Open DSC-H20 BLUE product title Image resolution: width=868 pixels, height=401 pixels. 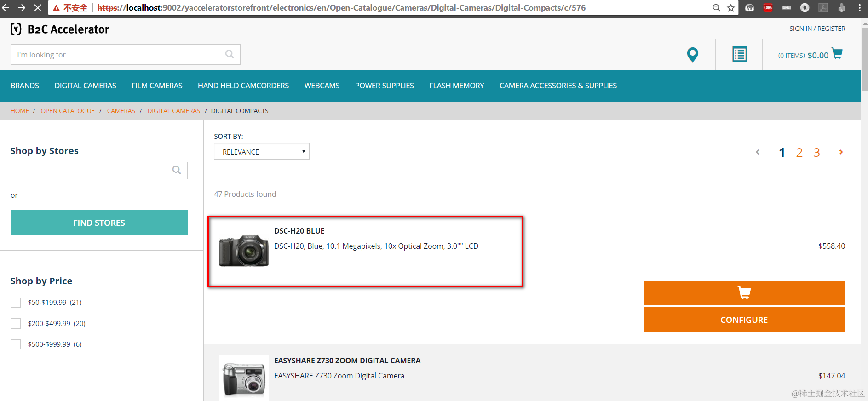tap(299, 231)
